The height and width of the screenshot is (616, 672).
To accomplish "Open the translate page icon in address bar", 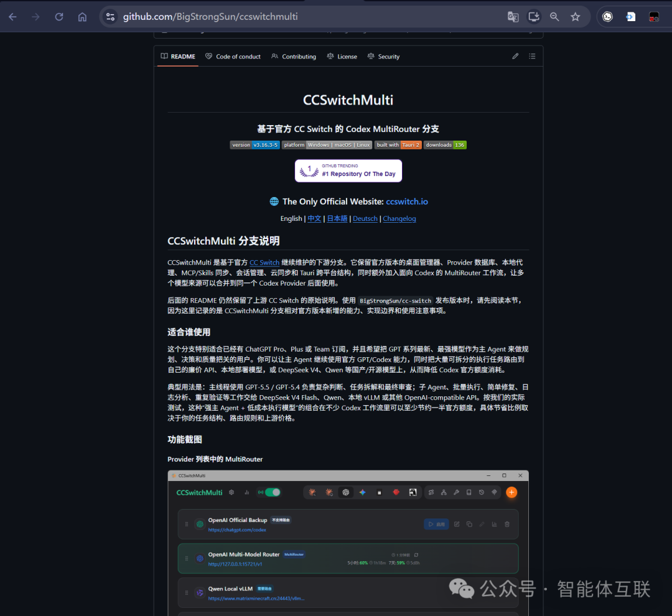I will click(x=513, y=17).
